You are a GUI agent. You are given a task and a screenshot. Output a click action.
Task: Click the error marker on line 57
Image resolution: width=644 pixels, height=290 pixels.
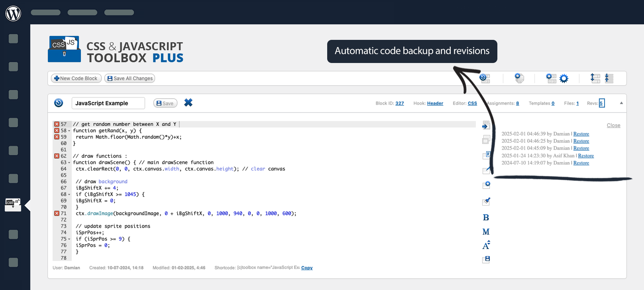[57, 124]
